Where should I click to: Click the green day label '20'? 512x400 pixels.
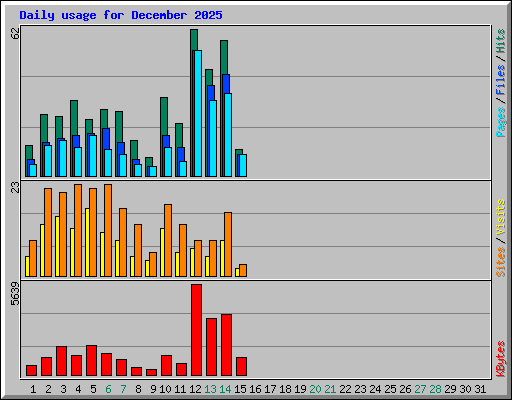[x=315, y=389]
